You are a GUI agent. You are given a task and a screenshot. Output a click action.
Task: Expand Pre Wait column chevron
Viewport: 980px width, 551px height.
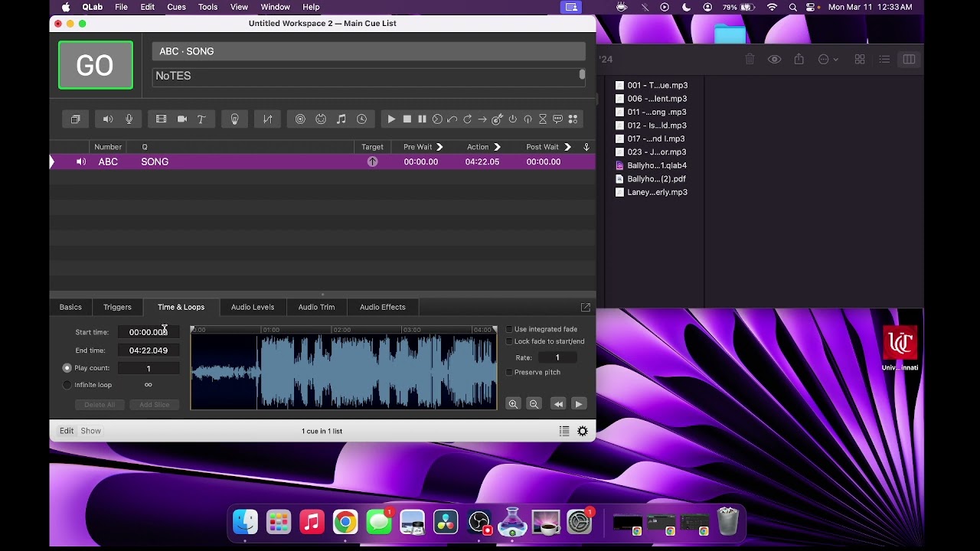point(439,147)
